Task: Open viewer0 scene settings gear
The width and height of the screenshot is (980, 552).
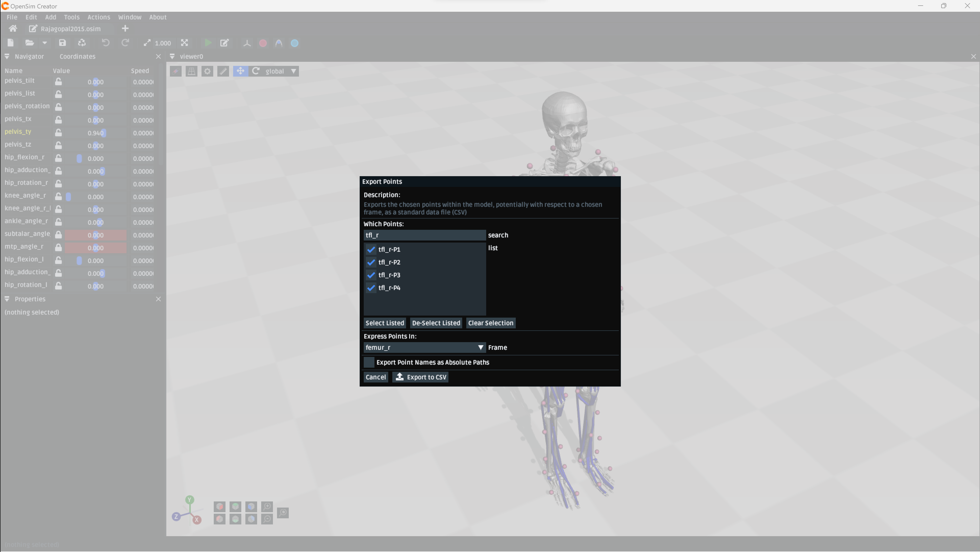Action: coord(207,71)
